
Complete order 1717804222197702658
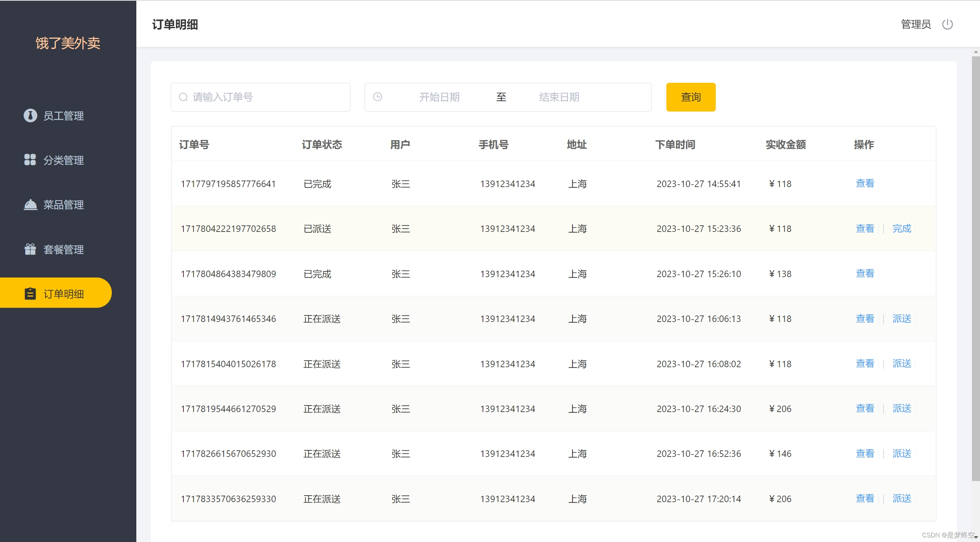pyautogui.click(x=902, y=228)
